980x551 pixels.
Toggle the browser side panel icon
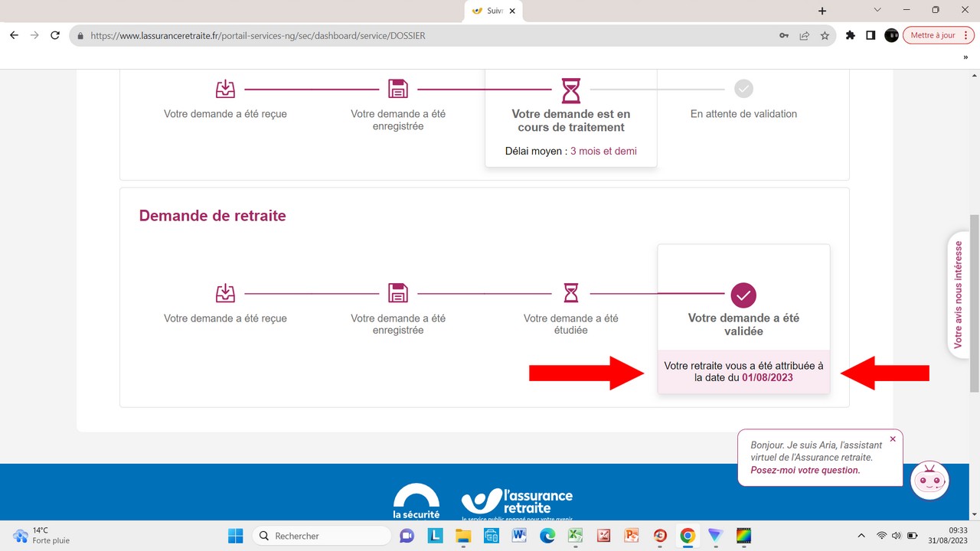(x=871, y=35)
